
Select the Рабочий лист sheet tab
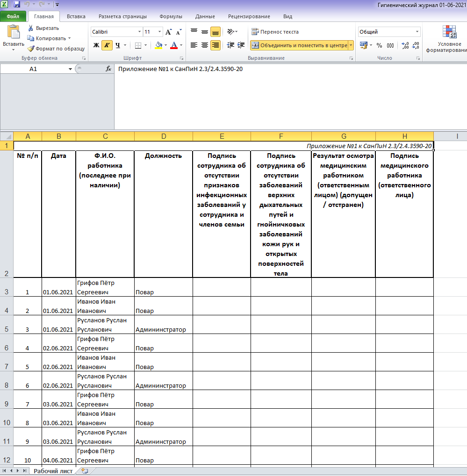pyautogui.click(x=53, y=471)
